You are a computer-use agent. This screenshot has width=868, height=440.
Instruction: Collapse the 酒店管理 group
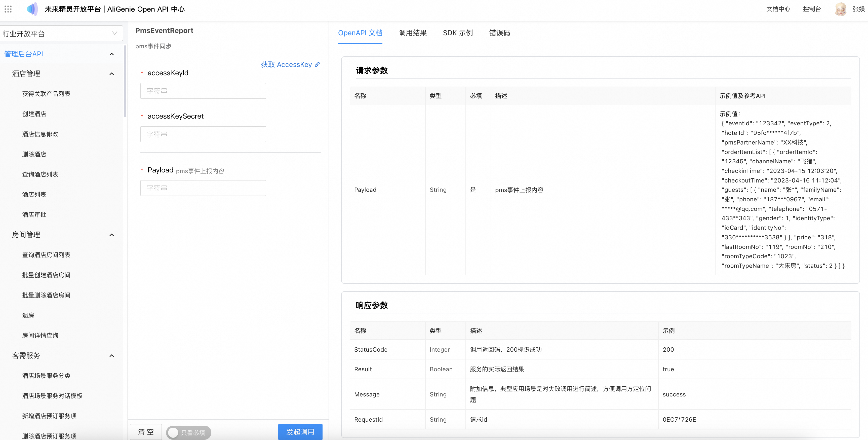click(x=111, y=74)
